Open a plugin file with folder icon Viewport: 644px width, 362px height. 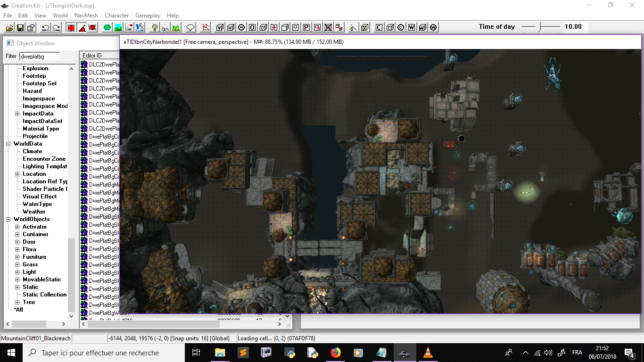pyautogui.click(x=9, y=27)
